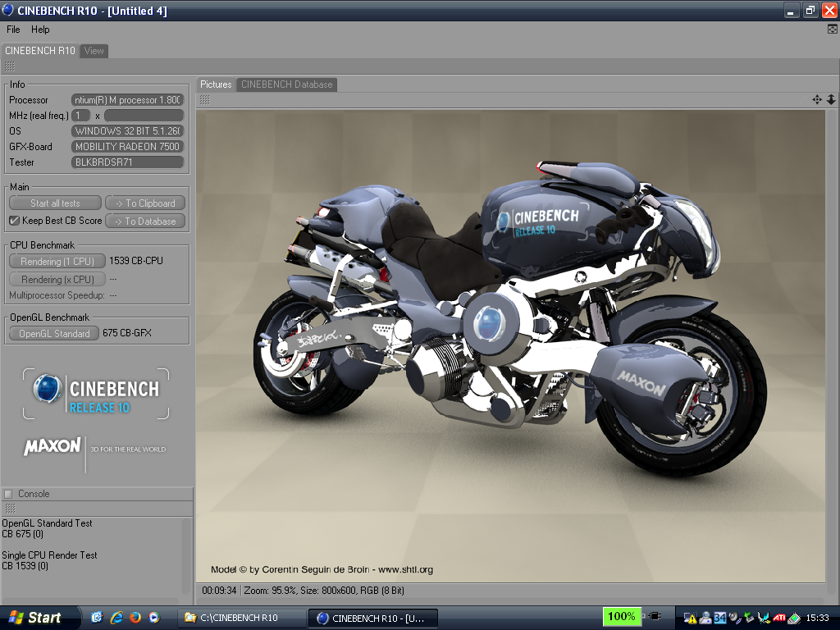
Task: Run the OpenGL Standard benchmark
Action: pos(54,334)
